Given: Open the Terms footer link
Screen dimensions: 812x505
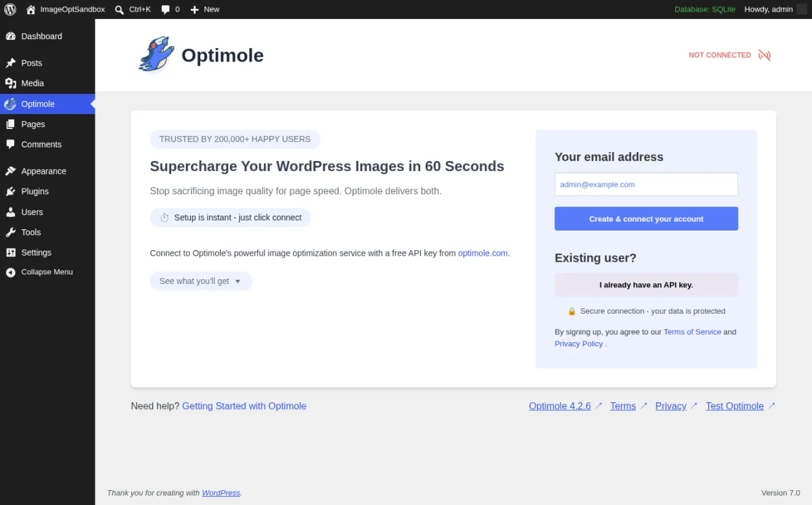Looking at the screenshot, I should click(623, 406).
